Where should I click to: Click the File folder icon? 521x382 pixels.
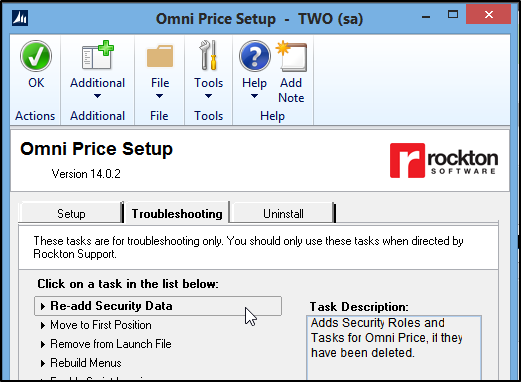160,56
